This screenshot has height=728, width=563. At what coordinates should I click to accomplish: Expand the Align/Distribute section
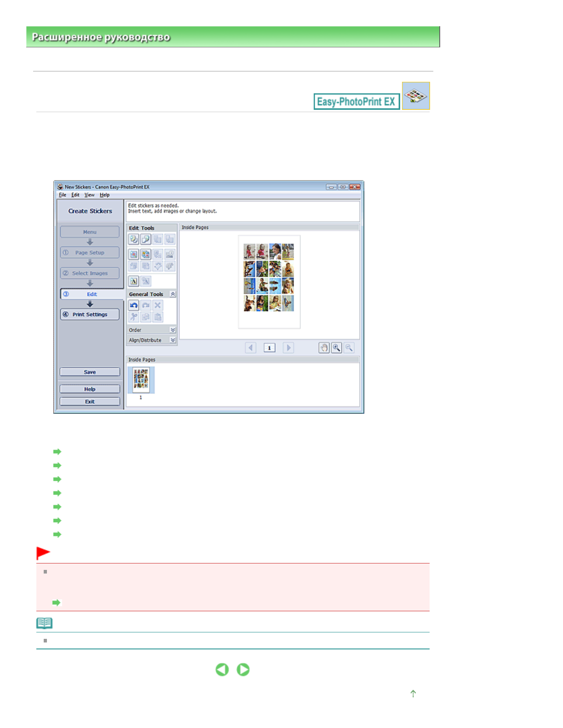173,340
